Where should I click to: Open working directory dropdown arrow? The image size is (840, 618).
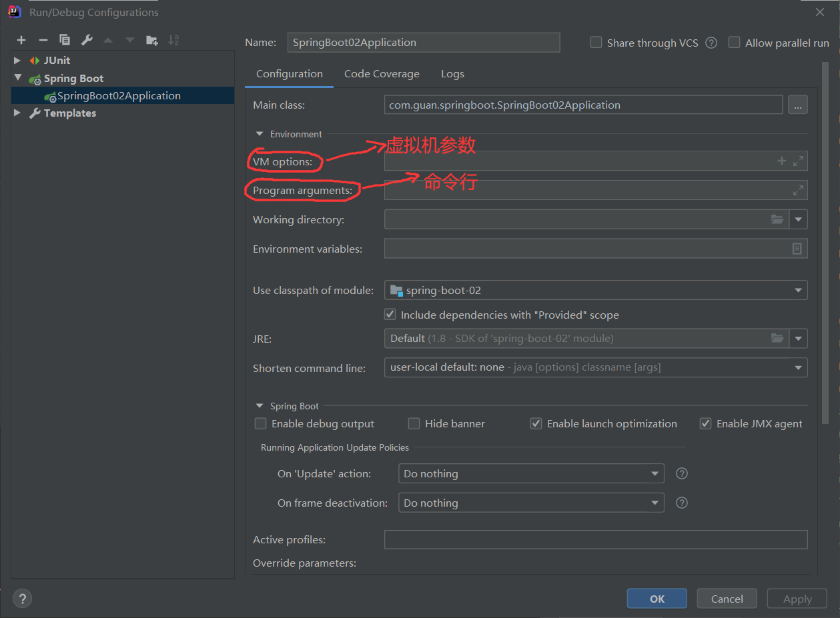click(799, 219)
